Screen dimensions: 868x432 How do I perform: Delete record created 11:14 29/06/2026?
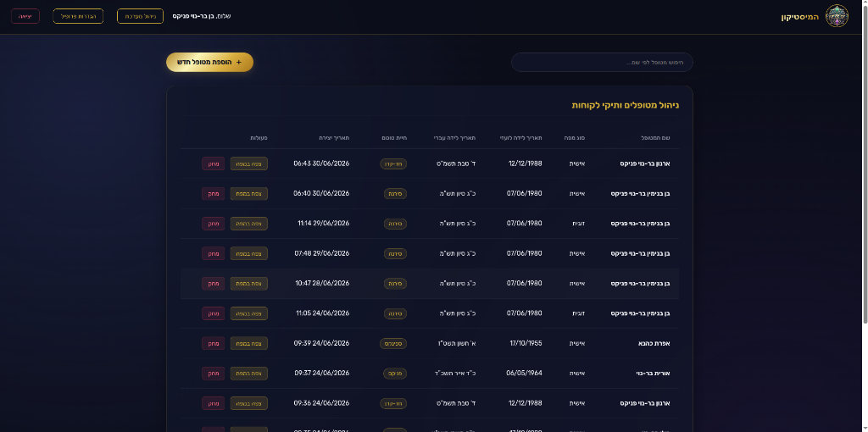click(x=213, y=224)
